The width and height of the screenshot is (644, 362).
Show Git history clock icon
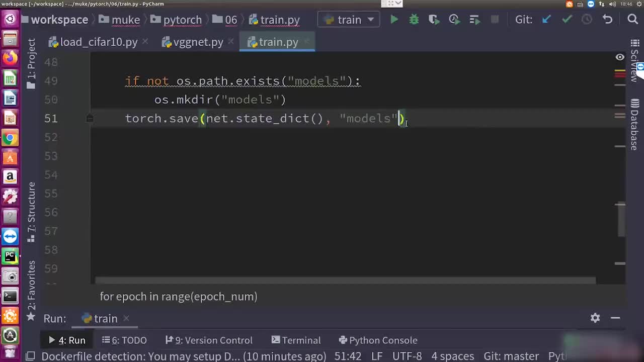587,20
